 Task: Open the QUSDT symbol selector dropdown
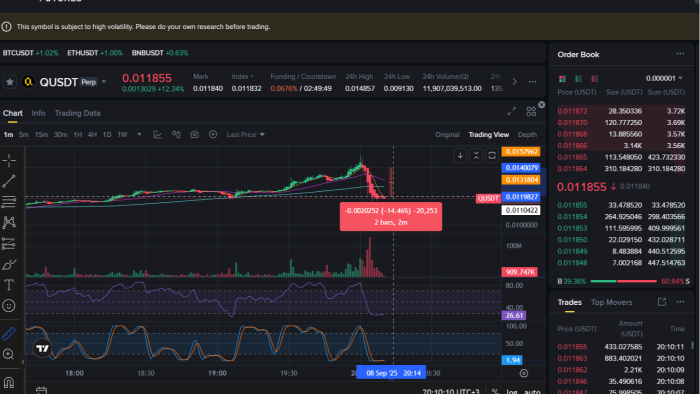[x=104, y=82]
